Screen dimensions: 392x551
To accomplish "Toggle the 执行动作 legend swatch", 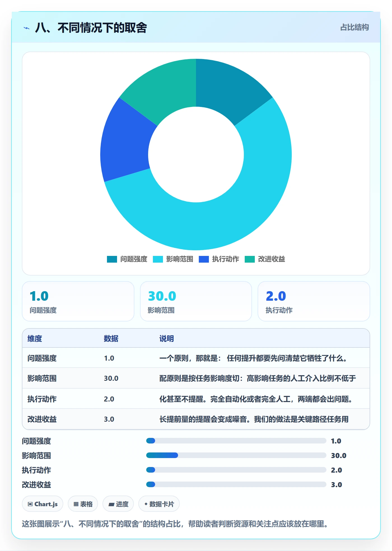I will pos(204,259).
